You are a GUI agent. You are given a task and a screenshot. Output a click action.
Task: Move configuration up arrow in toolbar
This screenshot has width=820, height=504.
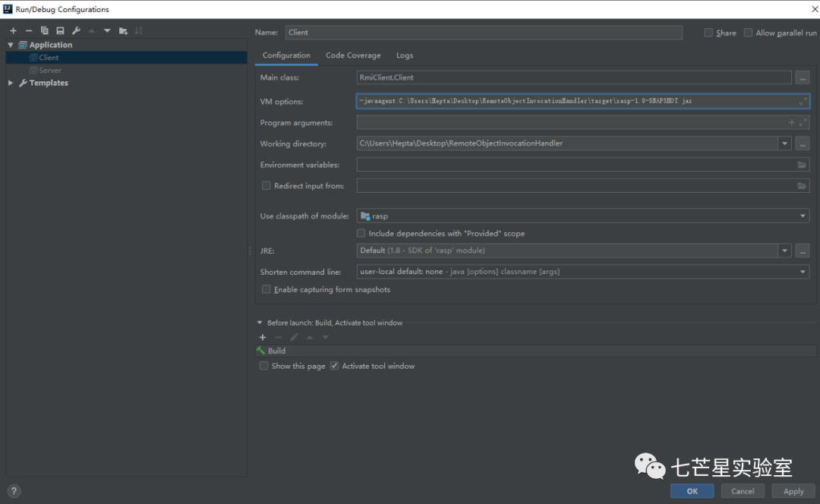click(x=92, y=31)
